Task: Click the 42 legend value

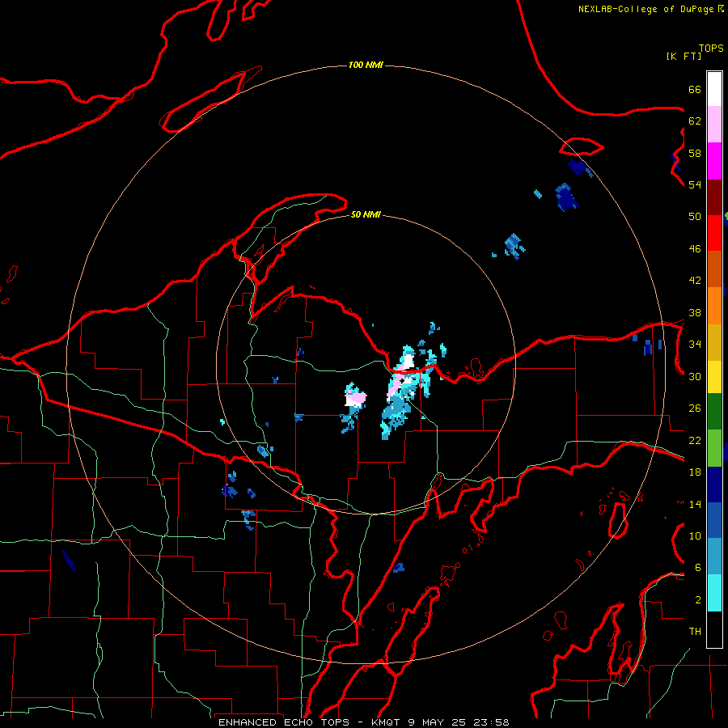Action: coord(695,281)
